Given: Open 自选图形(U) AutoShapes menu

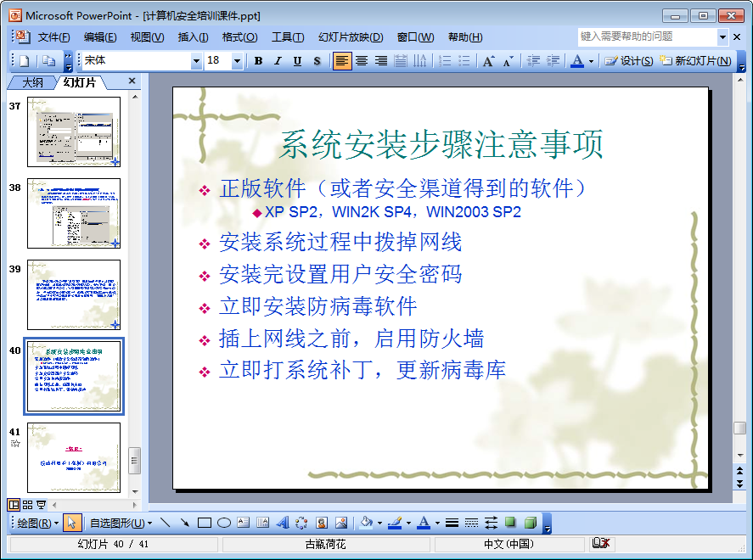Looking at the screenshot, I should point(121,523).
